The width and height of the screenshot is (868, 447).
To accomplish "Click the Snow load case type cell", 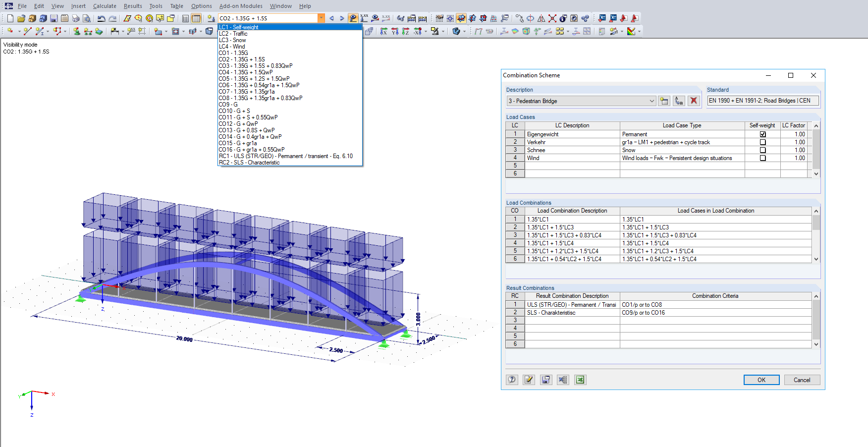I will pyautogui.click(x=682, y=150).
